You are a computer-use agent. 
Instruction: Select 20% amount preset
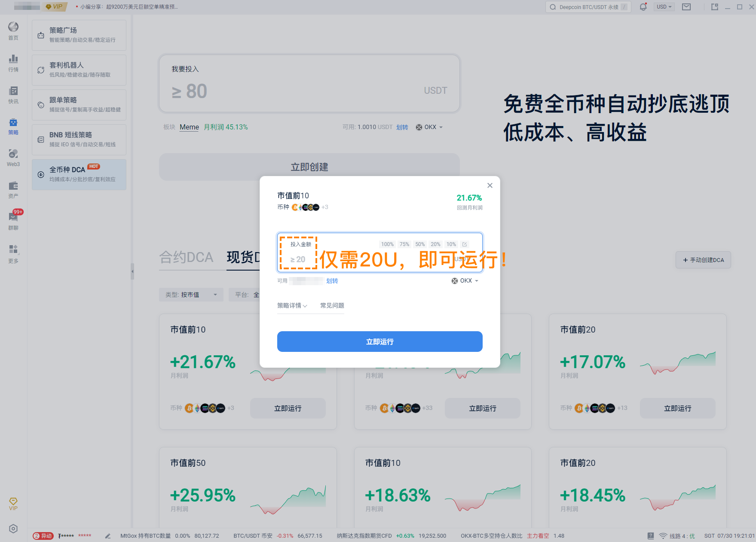tap(435, 244)
